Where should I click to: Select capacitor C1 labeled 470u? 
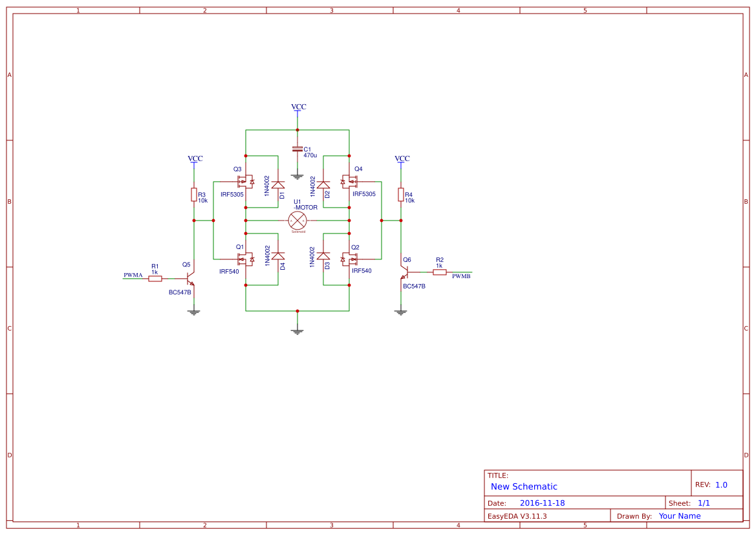coord(297,147)
